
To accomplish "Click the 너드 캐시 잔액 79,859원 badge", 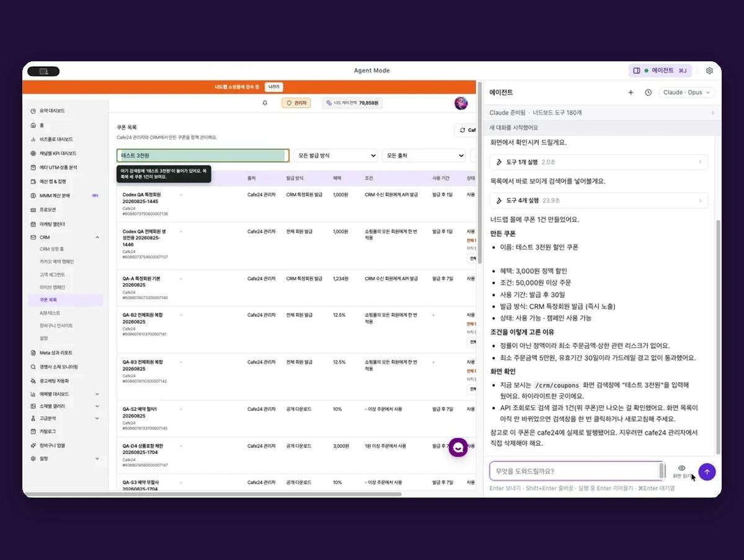I will [x=352, y=103].
